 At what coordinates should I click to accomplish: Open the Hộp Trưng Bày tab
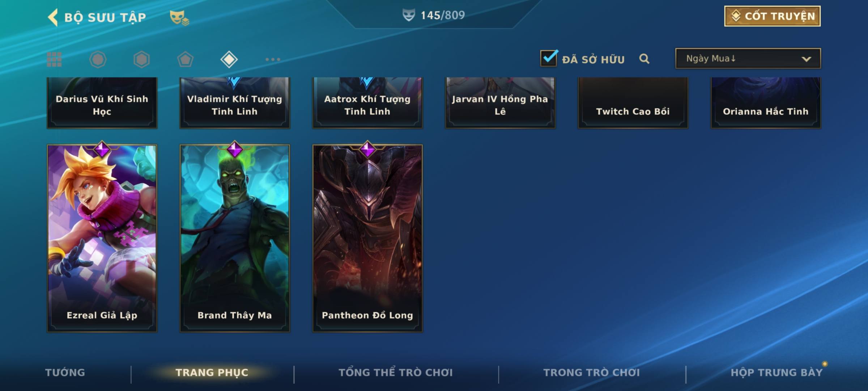(x=776, y=373)
